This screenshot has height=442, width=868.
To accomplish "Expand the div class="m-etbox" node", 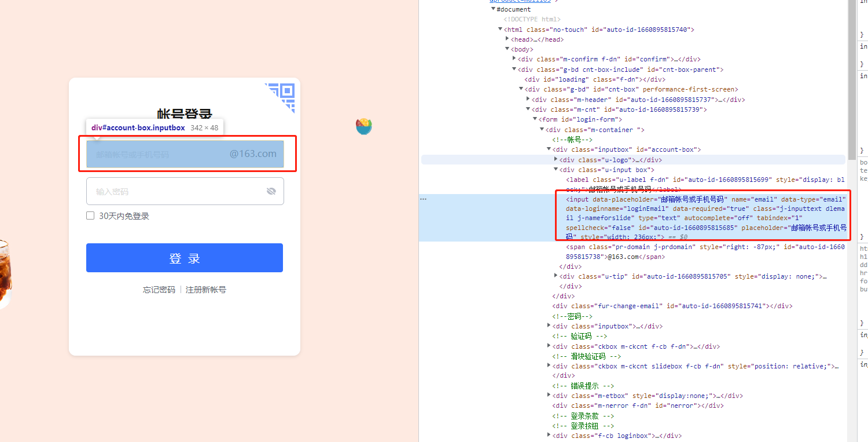I will (549, 396).
